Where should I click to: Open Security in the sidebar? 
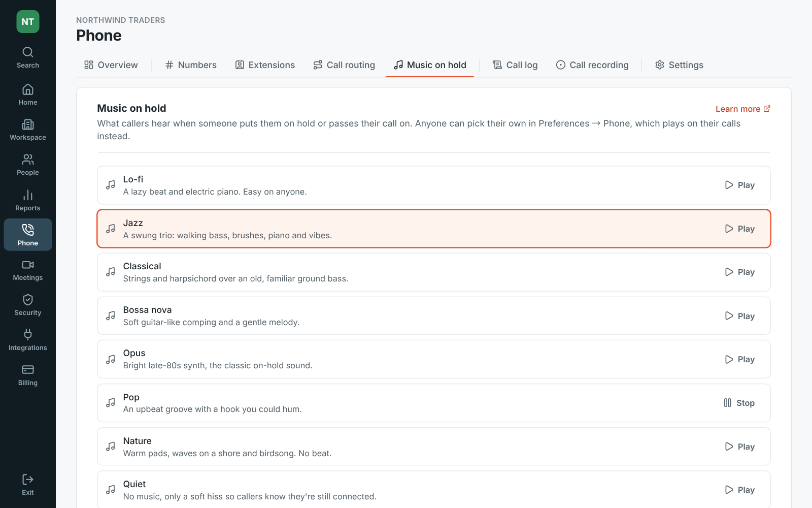coord(28,305)
